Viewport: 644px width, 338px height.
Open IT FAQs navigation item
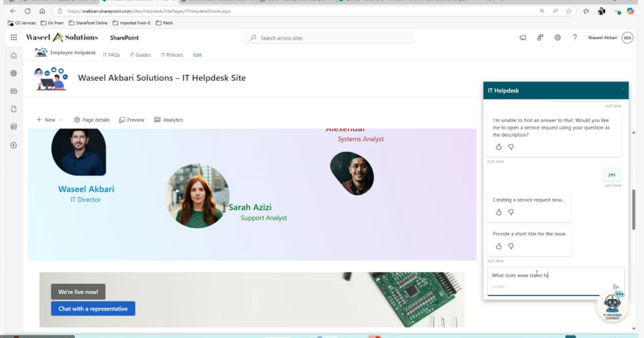pos(111,55)
